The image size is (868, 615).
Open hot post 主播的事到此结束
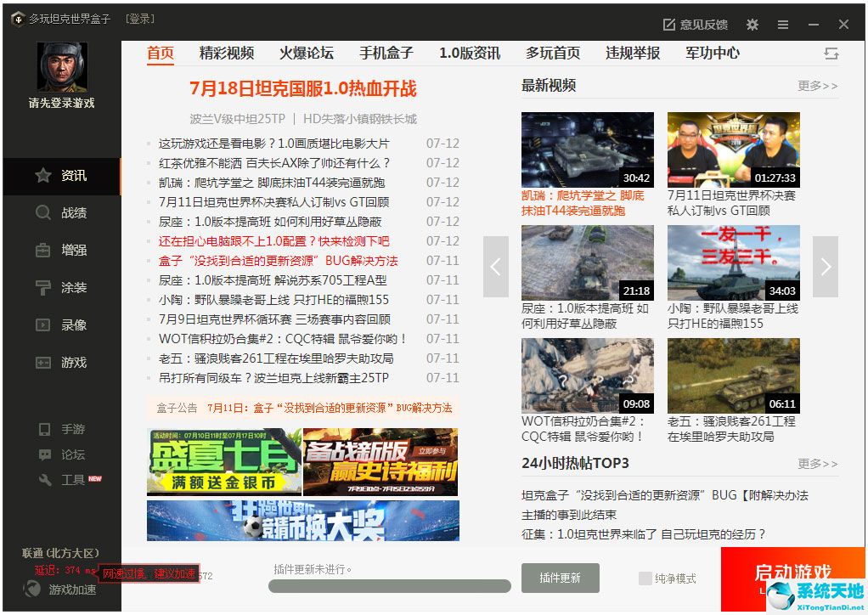[x=569, y=515]
